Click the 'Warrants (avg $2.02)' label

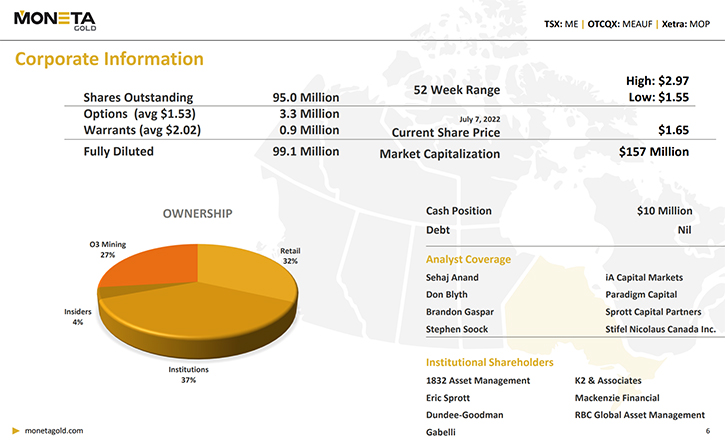pyautogui.click(x=142, y=130)
